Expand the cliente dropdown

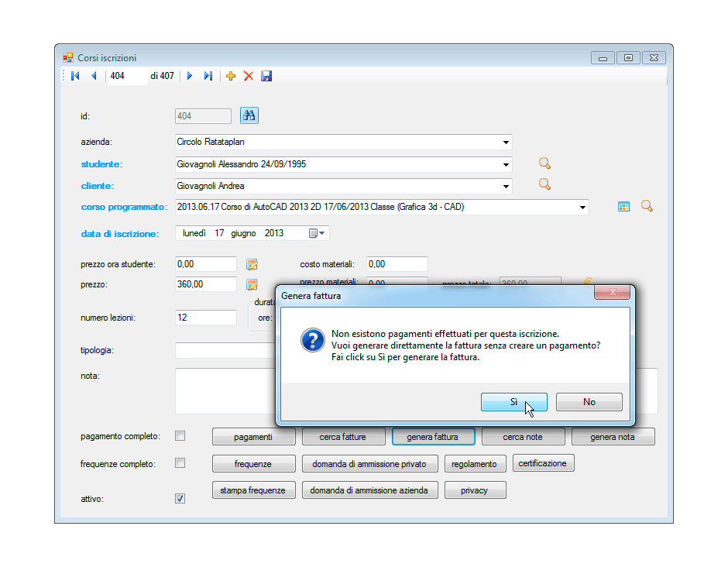(506, 186)
